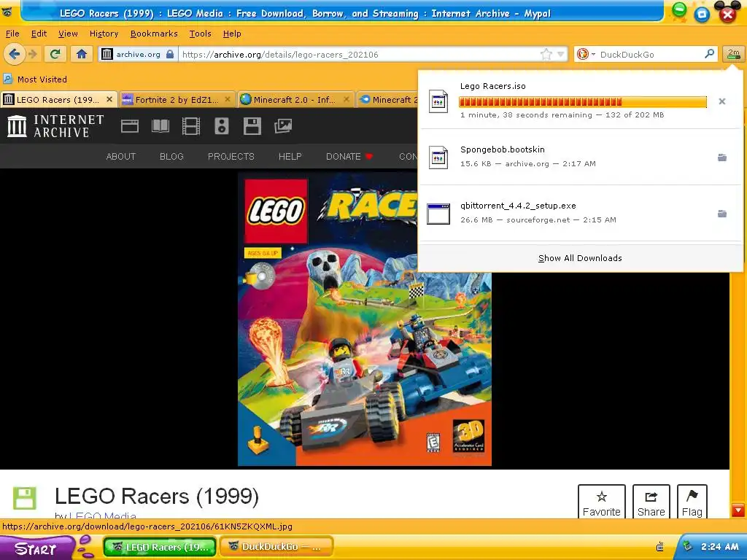Open the History menu
This screenshot has width=747, height=560.
tap(104, 34)
